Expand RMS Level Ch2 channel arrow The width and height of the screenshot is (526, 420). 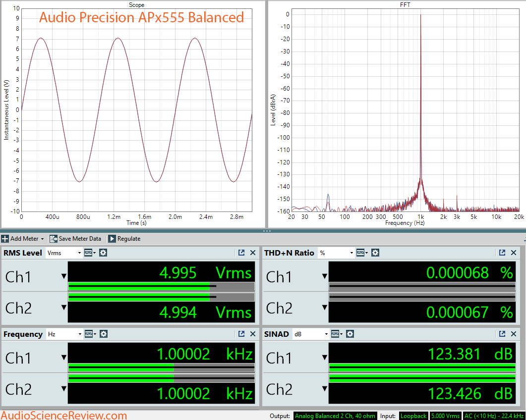tap(64, 308)
